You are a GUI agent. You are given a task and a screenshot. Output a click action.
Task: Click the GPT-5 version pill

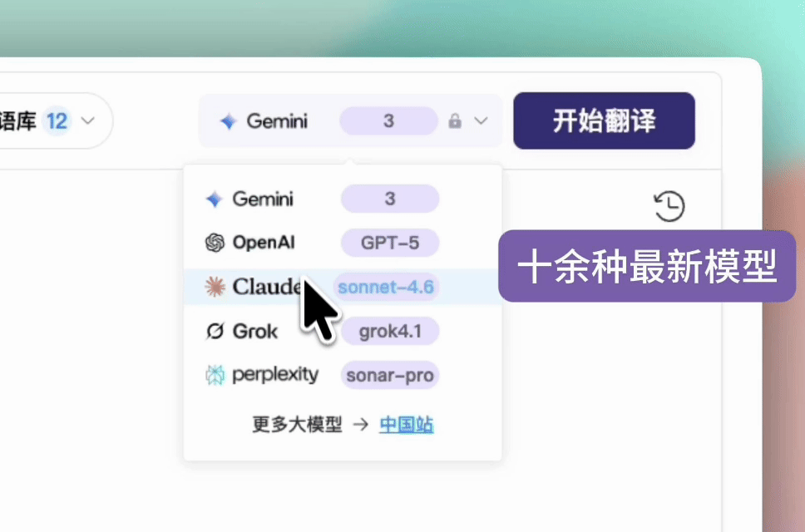(390, 243)
